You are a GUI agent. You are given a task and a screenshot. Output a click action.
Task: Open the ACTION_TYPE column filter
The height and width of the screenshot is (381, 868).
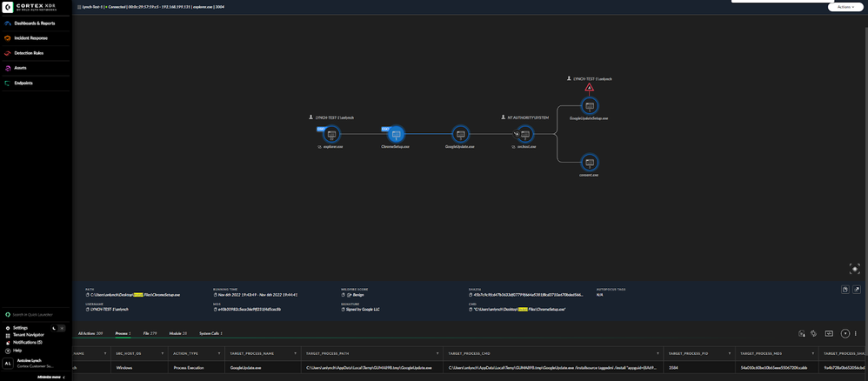point(219,353)
